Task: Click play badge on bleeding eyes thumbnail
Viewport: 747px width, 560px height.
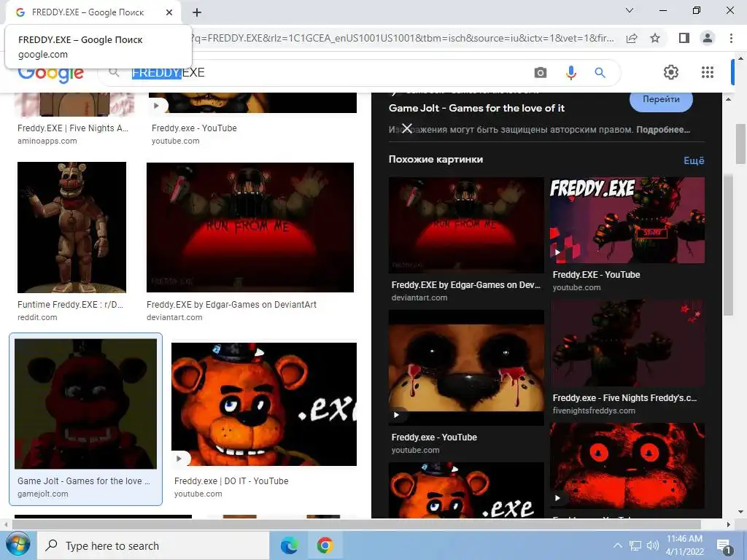Action: click(x=396, y=415)
